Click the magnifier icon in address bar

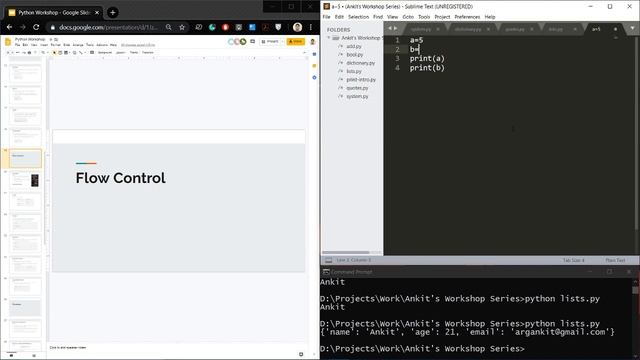point(169,27)
